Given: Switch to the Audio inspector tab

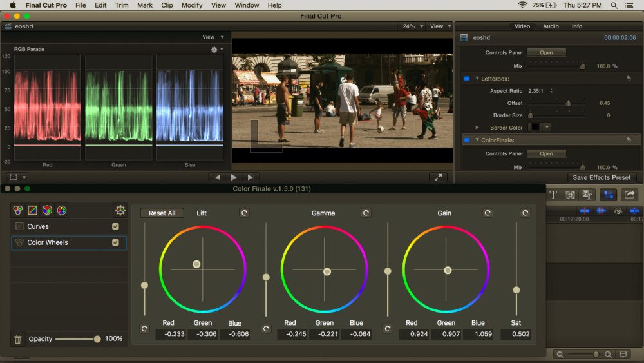Looking at the screenshot, I should [551, 26].
